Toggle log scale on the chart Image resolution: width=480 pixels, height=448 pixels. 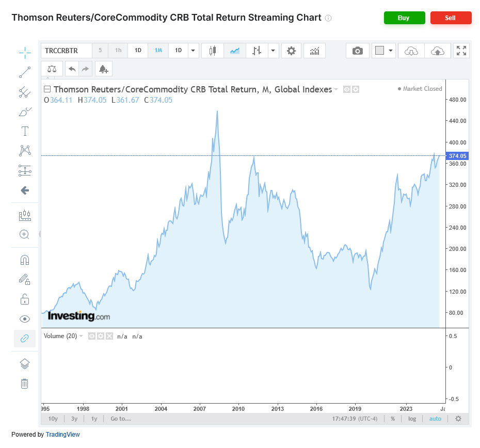pyautogui.click(x=412, y=419)
